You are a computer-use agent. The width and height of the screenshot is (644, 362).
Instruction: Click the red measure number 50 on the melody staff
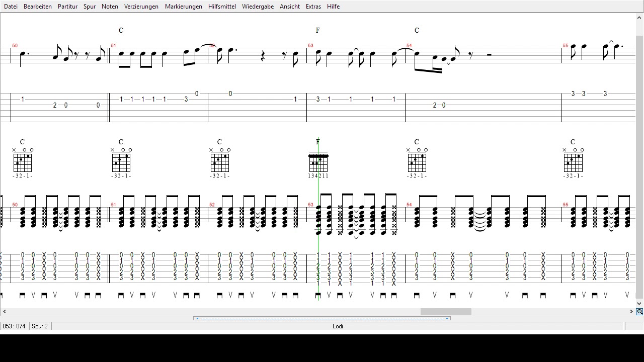15,46
